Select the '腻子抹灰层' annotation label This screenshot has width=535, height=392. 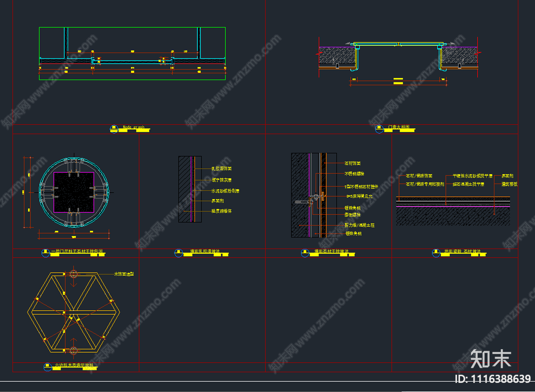221,180
